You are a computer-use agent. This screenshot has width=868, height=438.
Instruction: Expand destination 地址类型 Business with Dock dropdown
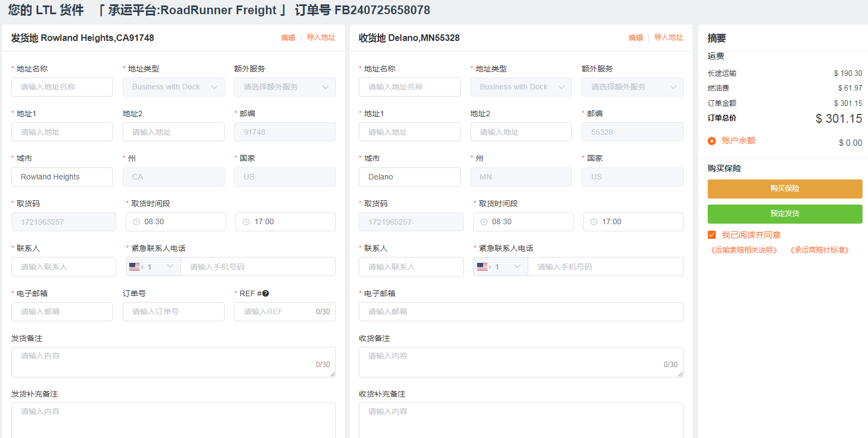point(521,87)
